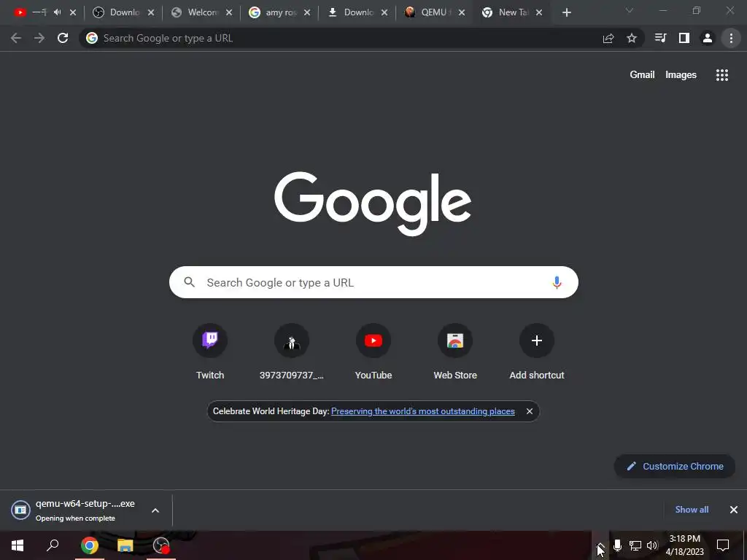
Task: Open the YouTube shortcut
Action: (x=373, y=352)
